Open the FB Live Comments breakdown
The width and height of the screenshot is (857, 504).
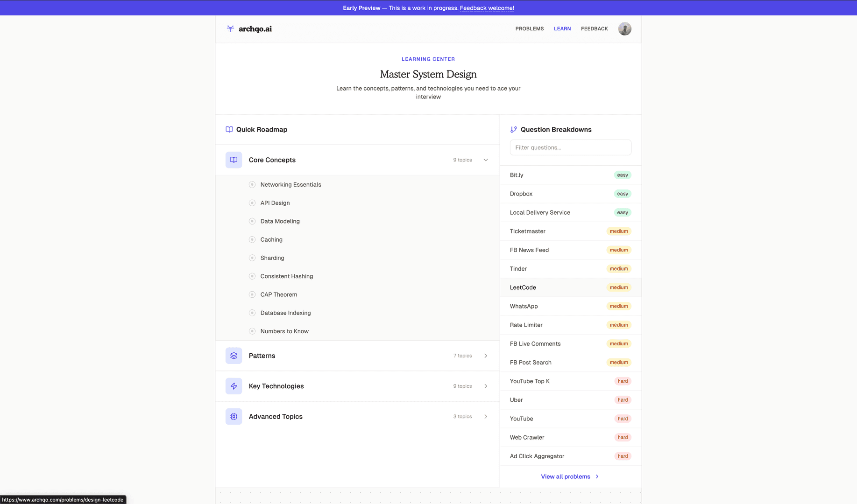[570, 343]
